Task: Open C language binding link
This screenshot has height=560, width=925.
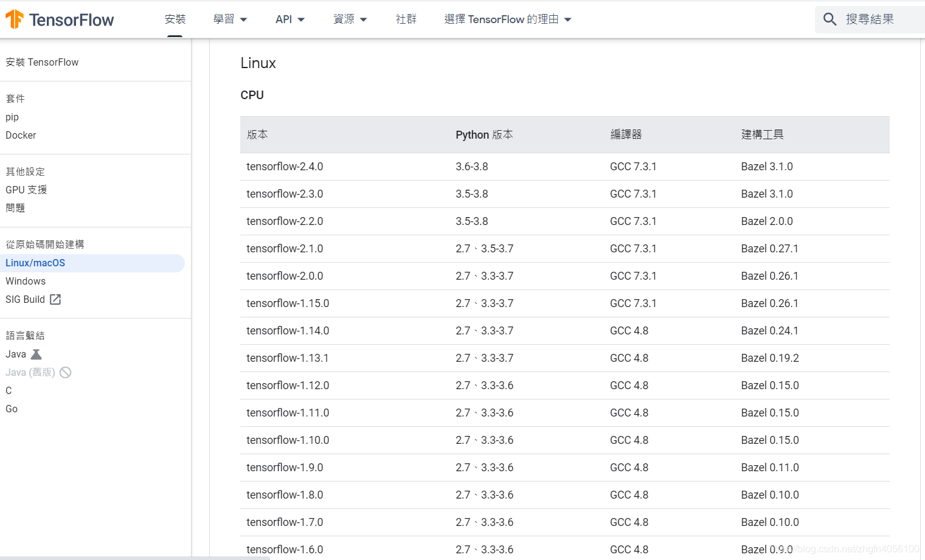Action: [x=9, y=390]
